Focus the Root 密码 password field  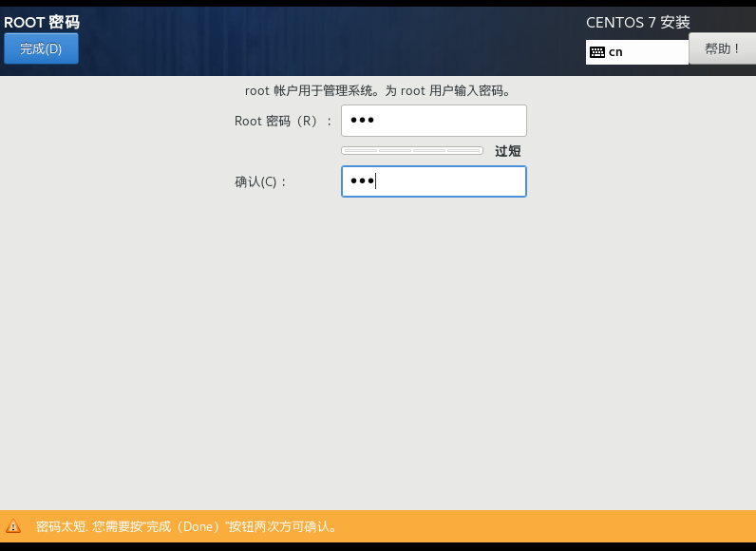tap(433, 121)
